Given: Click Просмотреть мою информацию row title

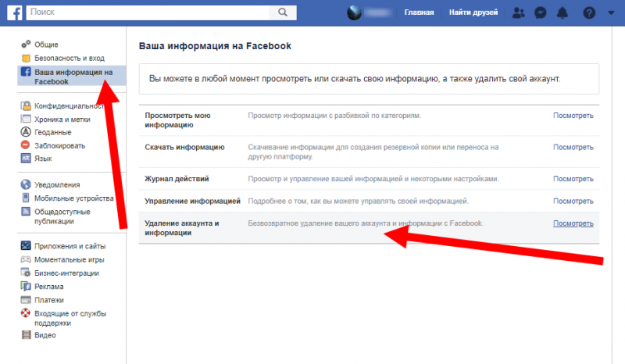Looking at the screenshot, I should tap(177, 120).
